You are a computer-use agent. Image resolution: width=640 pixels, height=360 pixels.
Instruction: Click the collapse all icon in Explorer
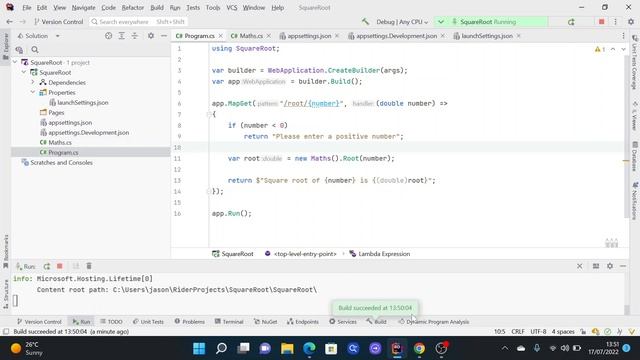(x=135, y=36)
